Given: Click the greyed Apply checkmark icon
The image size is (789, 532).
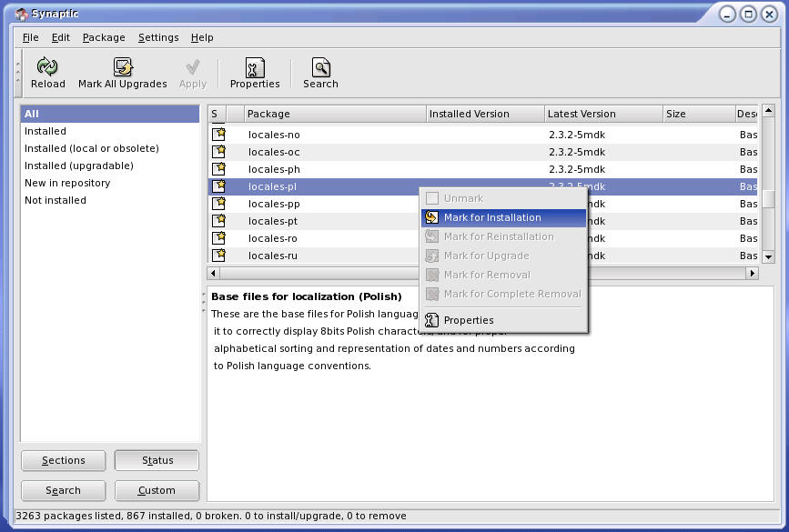Looking at the screenshot, I should click(193, 67).
